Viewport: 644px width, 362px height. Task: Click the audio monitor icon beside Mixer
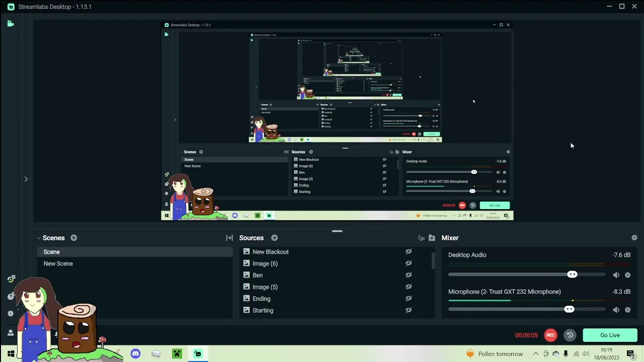[421, 238]
